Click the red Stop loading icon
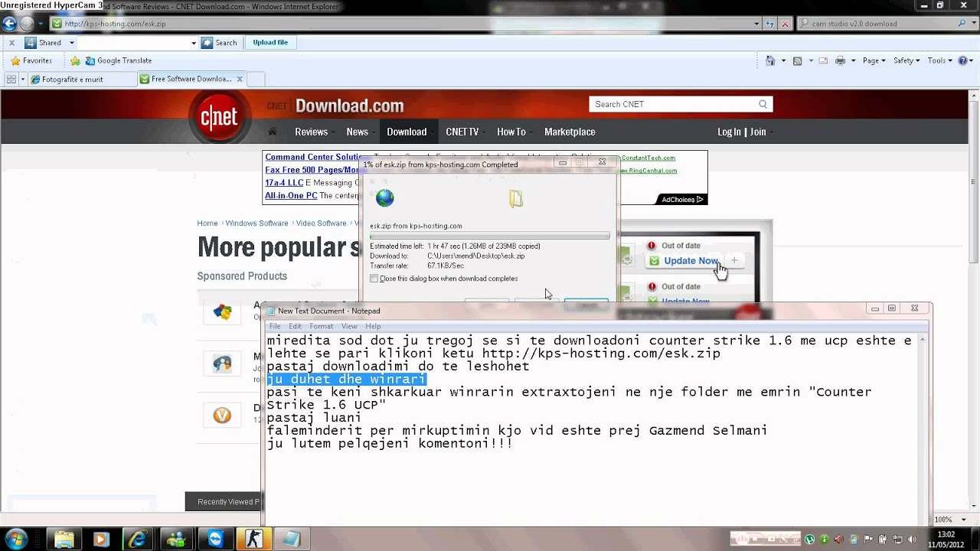This screenshot has width=980, height=551. coord(785,24)
